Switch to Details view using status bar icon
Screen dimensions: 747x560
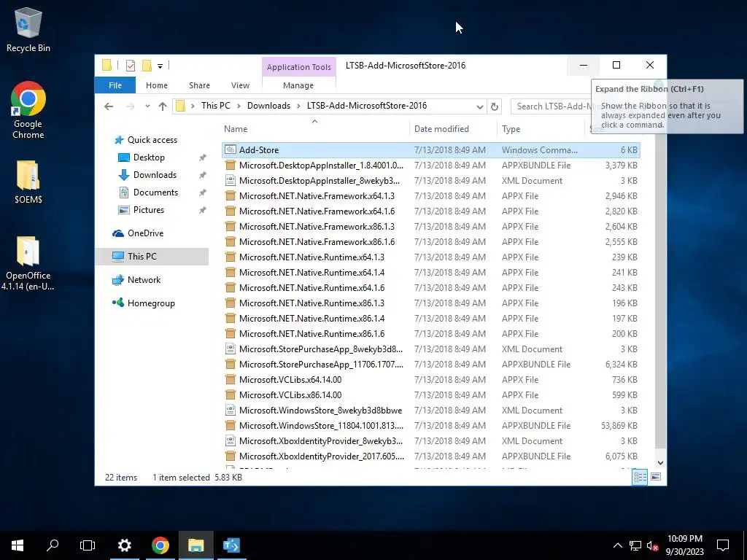click(x=640, y=477)
